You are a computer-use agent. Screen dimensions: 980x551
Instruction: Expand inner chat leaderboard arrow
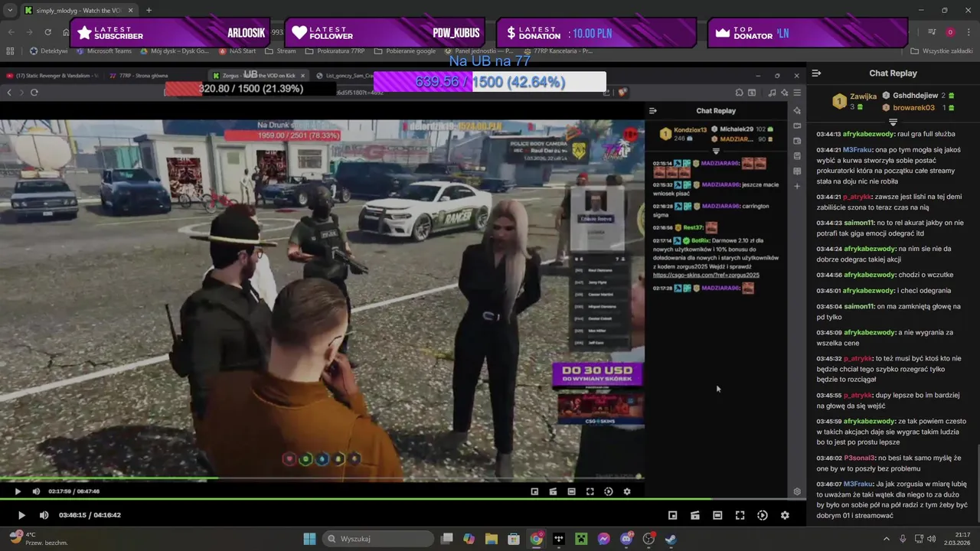click(x=716, y=151)
